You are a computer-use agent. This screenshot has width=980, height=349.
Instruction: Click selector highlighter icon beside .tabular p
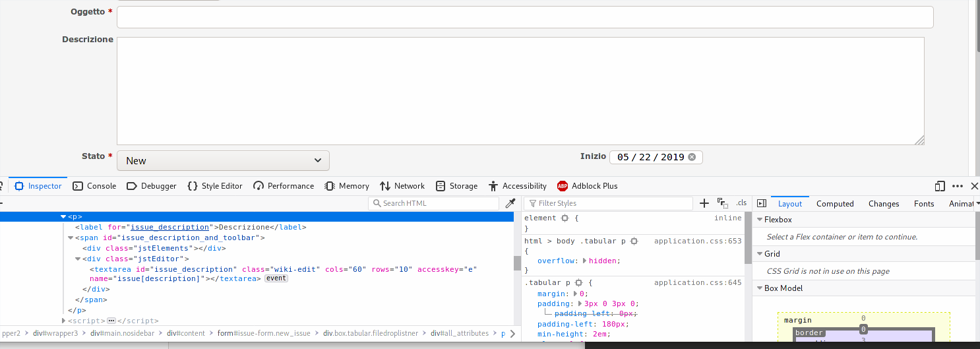[x=578, y=282]
